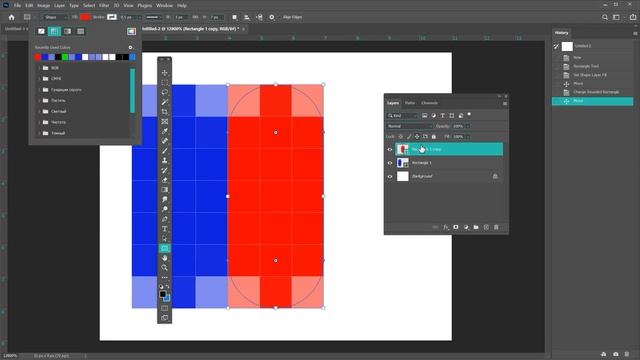This screenshot has width=640, height=360.
Task: Select the Zoom tool in the toolbar
Action: 164,268
